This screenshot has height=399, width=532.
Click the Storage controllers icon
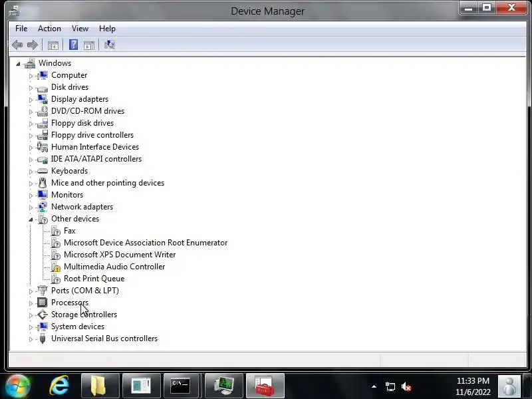click(x=43, y=315)
